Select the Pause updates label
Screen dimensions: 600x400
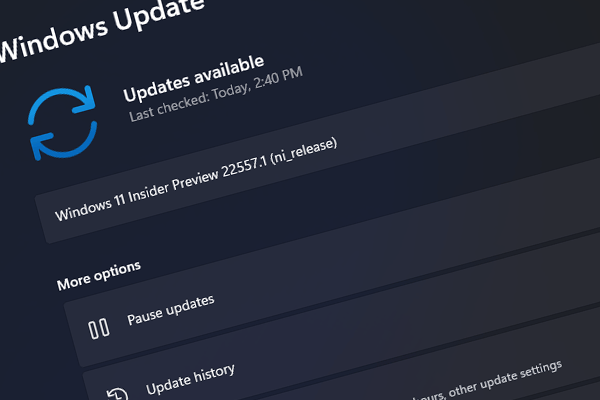171,310
